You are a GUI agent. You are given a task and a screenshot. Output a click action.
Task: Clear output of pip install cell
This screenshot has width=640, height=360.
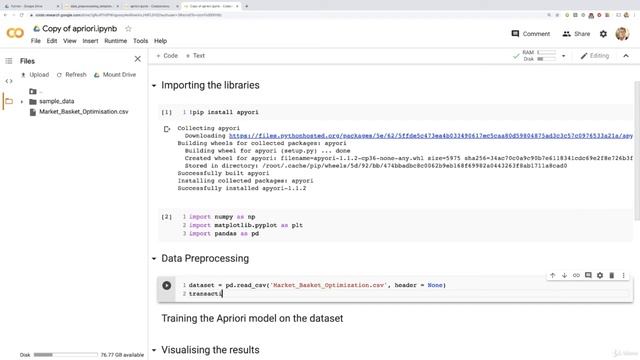click(167, 129)
